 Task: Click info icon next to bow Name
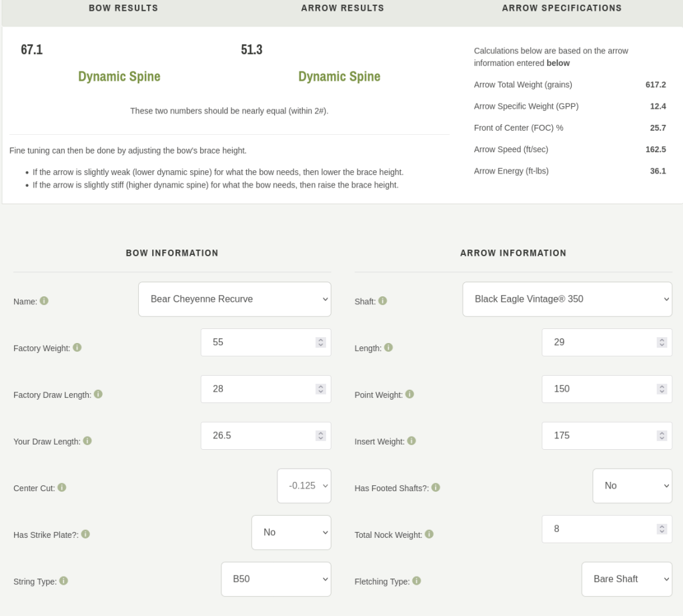tap(44, 301)
